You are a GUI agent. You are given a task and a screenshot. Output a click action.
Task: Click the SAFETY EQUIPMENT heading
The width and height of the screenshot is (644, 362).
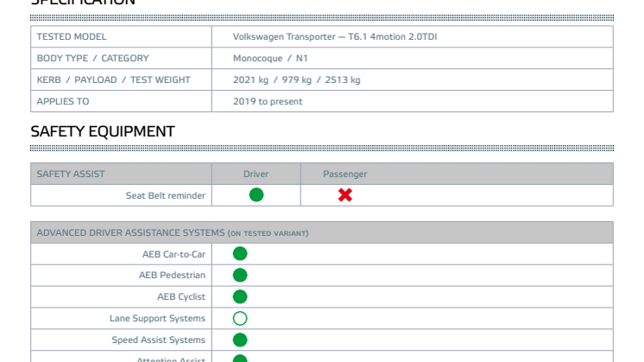pyautogui.click(x=103, y=131)
